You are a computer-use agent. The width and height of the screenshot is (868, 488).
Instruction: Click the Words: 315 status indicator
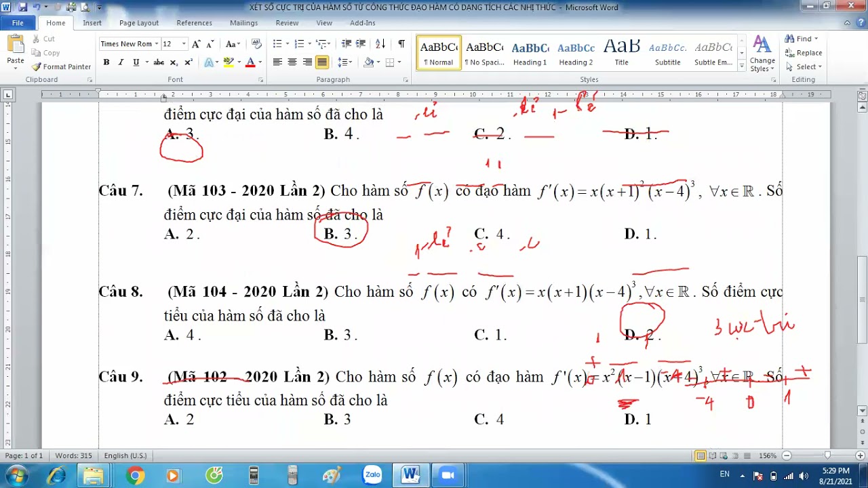point(73,455)
